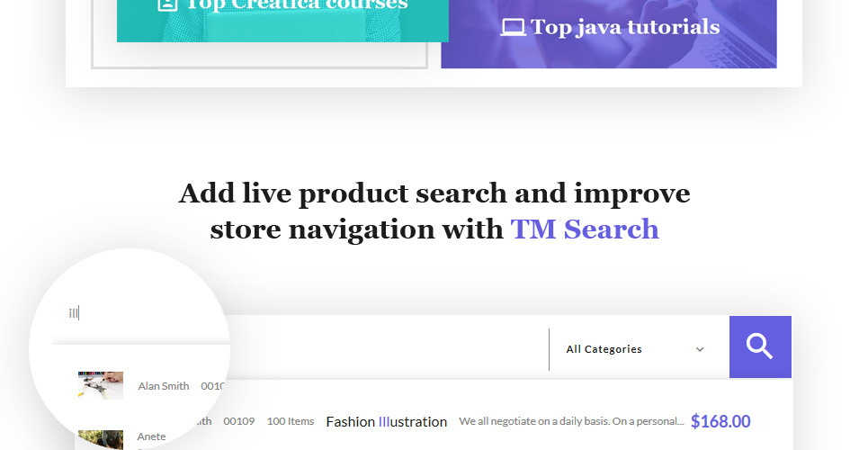Image resolution: width=868 pixels, height=450 pixels.
Task: Click the 'We all negotiate' description text
Action: (x=571, y=421)
